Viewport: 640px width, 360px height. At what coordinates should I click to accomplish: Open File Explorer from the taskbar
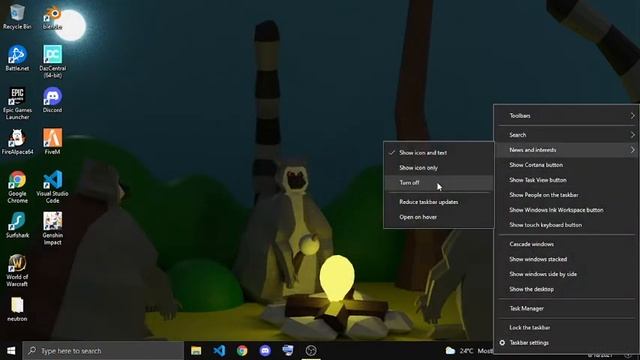click(x=196, y=351)
